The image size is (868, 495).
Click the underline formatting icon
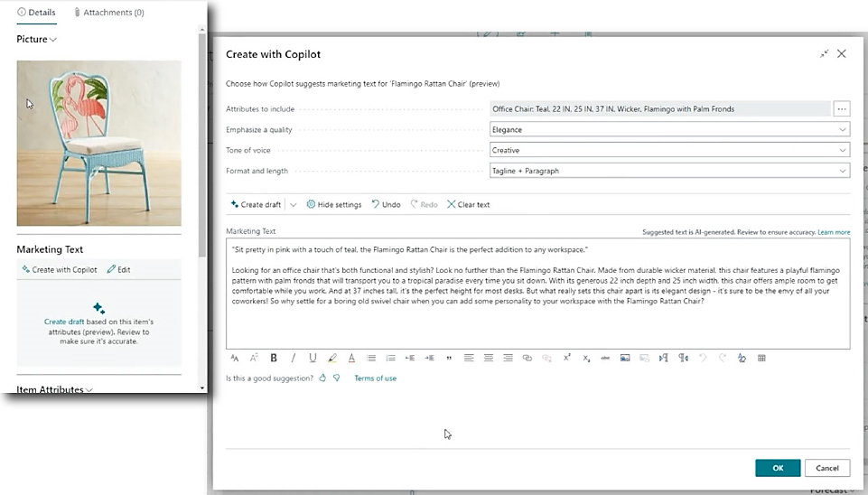[313, 359]
